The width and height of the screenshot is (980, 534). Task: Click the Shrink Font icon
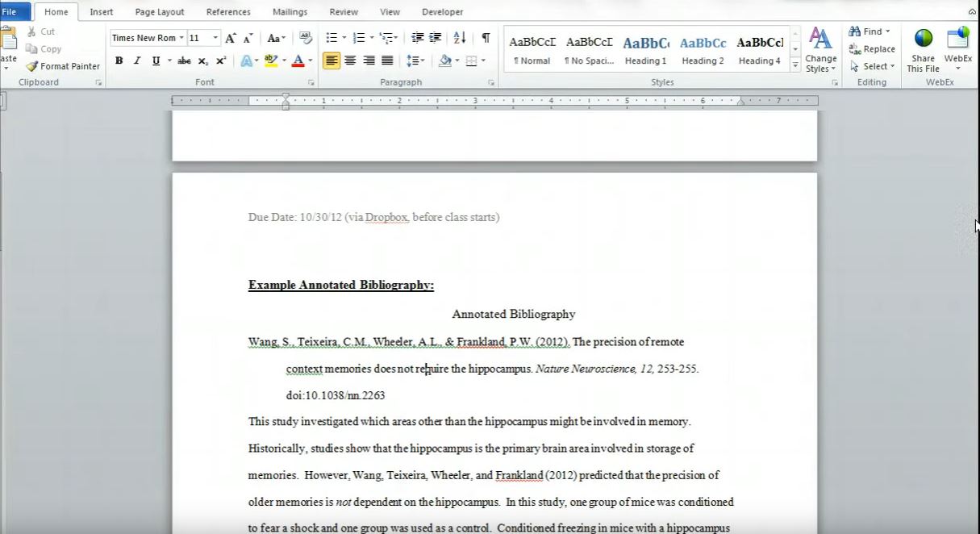[x=248, y=38]
